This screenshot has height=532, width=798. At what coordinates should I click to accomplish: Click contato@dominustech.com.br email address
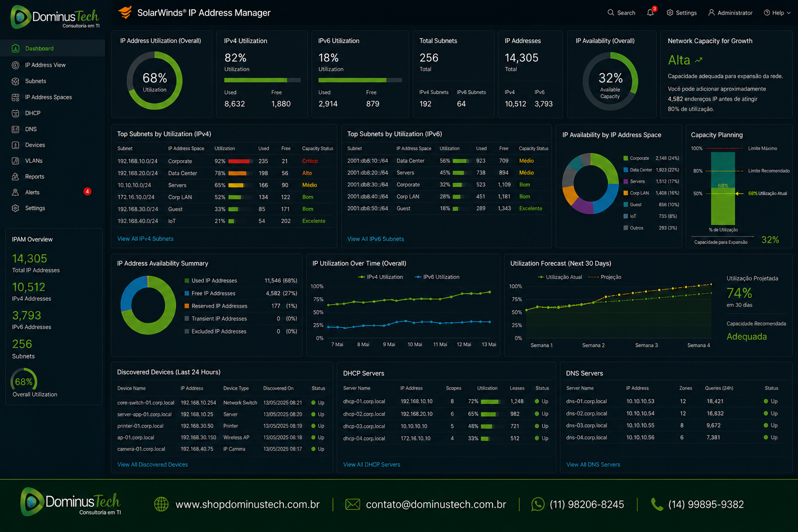point(436,504)
